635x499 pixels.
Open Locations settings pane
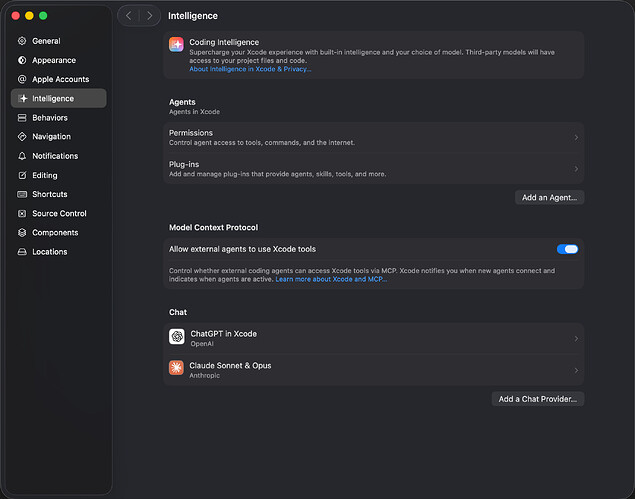point(59,252)
